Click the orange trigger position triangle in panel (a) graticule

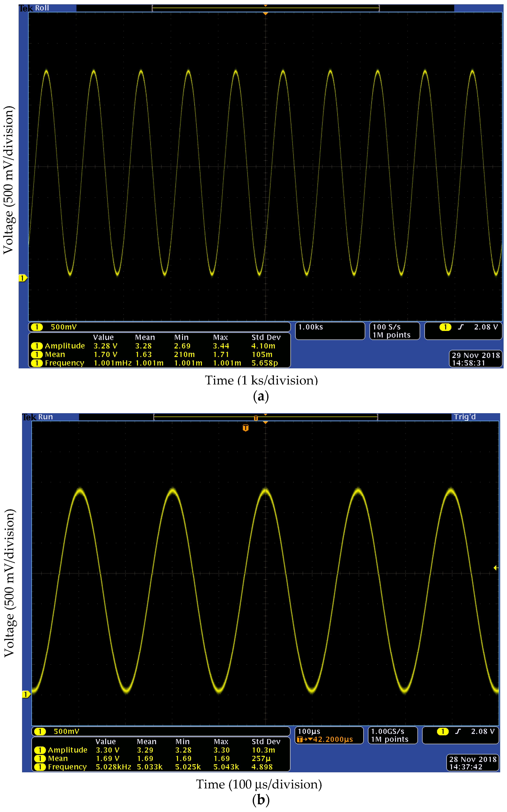[265, 14]
